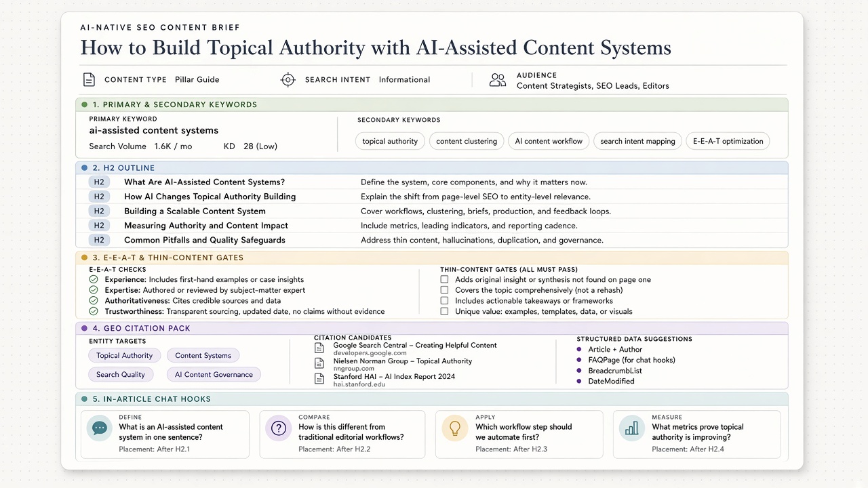This screenshot has height=488, width=868.
Task: Click 'Content Strategists, SEO Leads, Editors' audience
Action: (593, 86)
